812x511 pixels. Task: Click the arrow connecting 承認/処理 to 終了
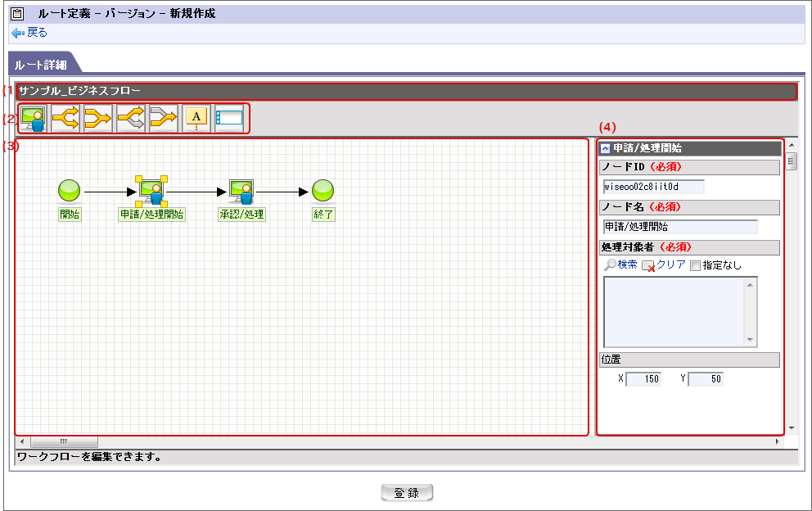(282, 192)
